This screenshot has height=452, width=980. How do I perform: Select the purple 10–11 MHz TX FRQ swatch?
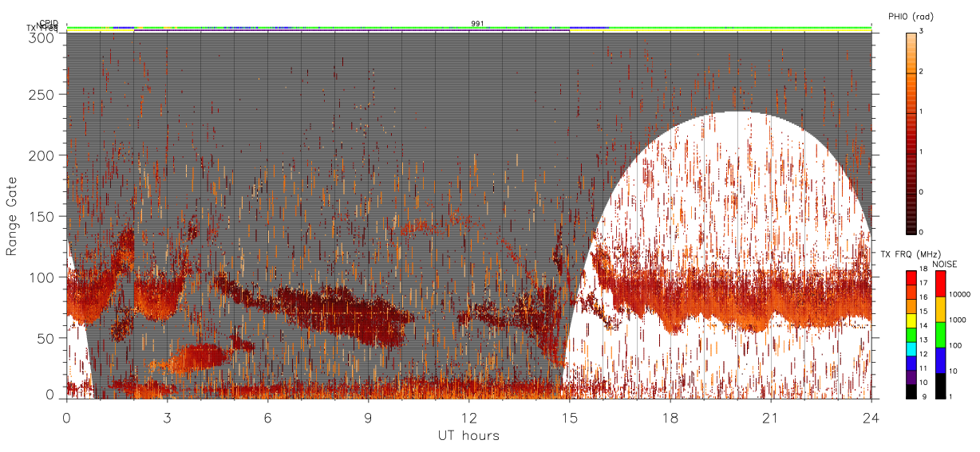pos(910,377)
